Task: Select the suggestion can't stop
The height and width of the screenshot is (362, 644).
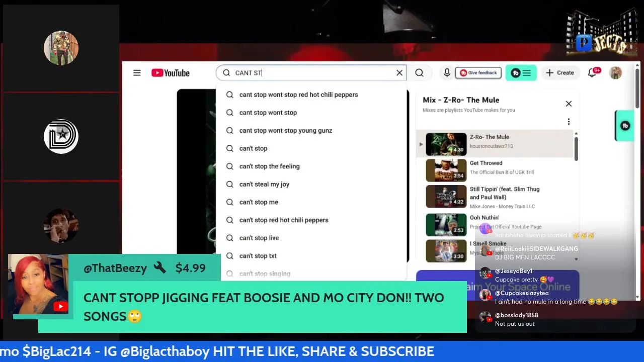Action: tap(311, 148)
